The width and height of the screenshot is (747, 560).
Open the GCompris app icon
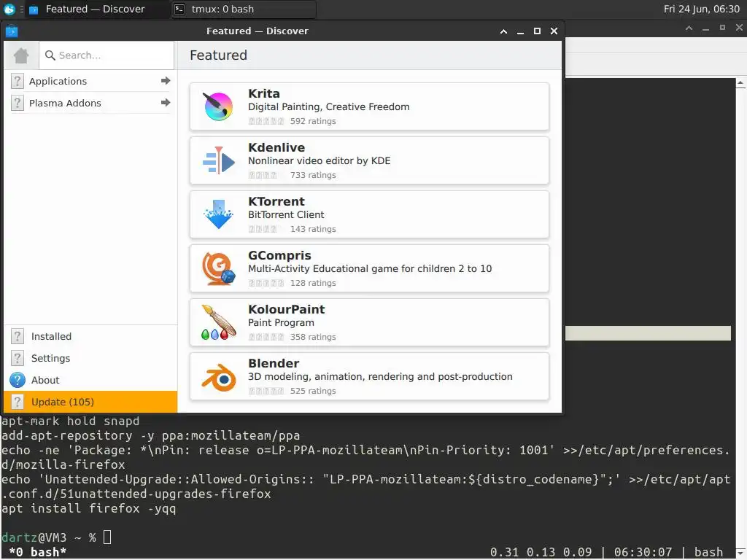(x=218, y=268)
